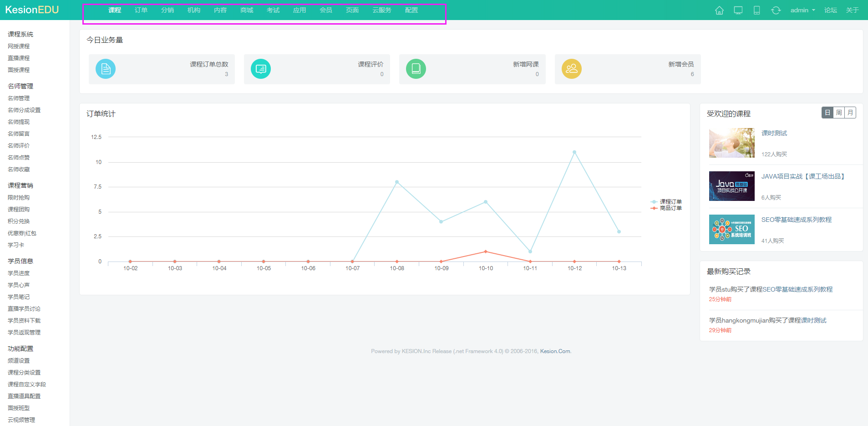Click the home icon in the header
The height and width of the screenshot is (426, 868).
point(719,10)
